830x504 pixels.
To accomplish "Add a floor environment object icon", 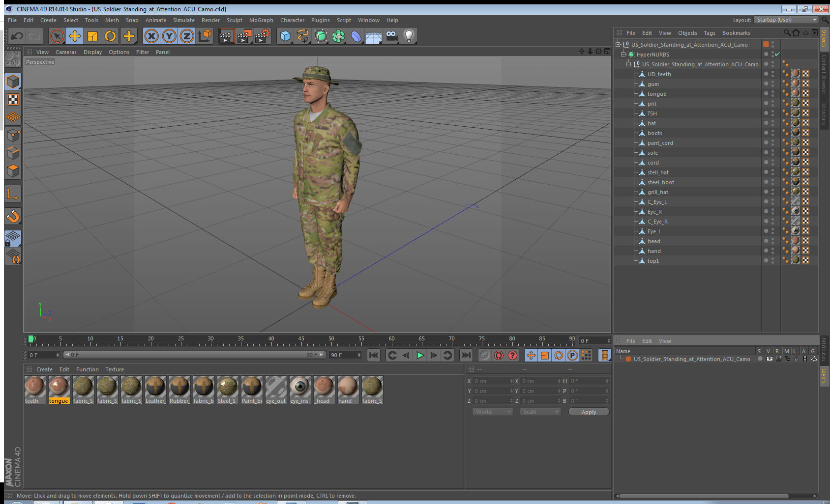I will pyautogui.click(x=374, y=36).
